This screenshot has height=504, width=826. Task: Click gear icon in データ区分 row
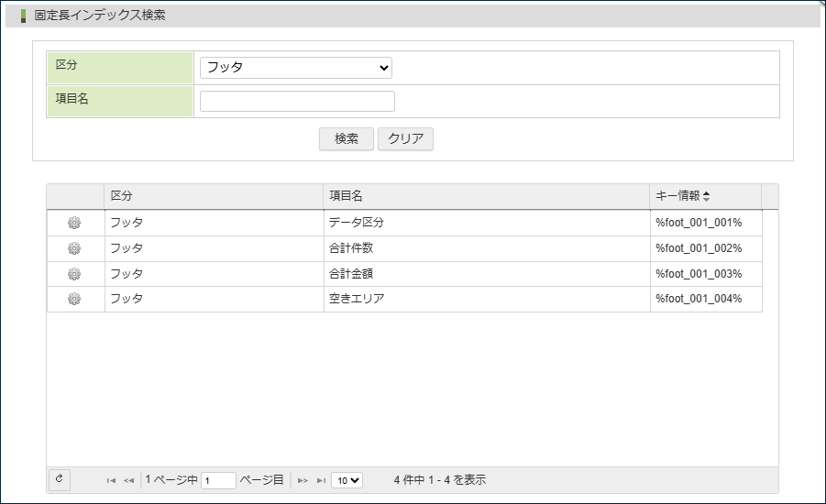point(74,223)
